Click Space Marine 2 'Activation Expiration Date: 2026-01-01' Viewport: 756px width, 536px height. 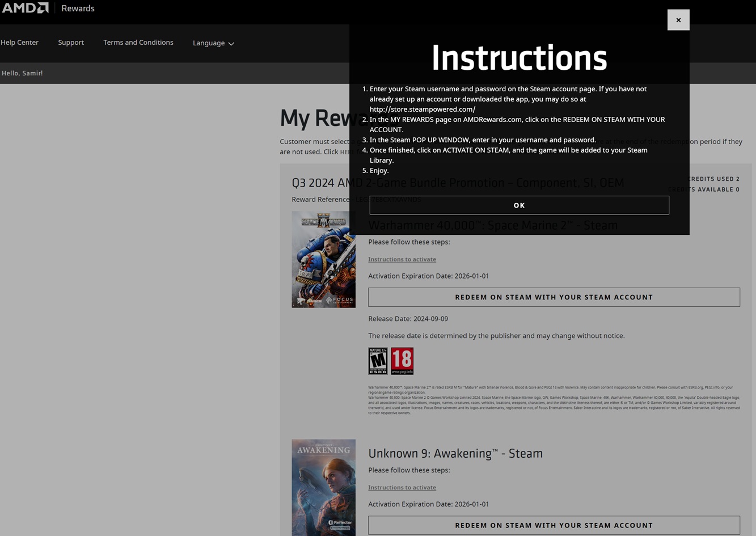pyautogui.click(x=428, y=276)
